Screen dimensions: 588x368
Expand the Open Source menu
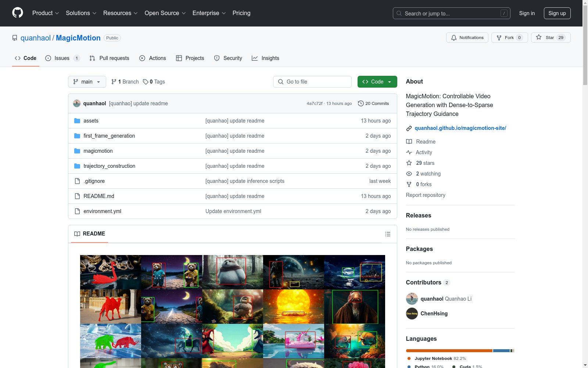165,13
